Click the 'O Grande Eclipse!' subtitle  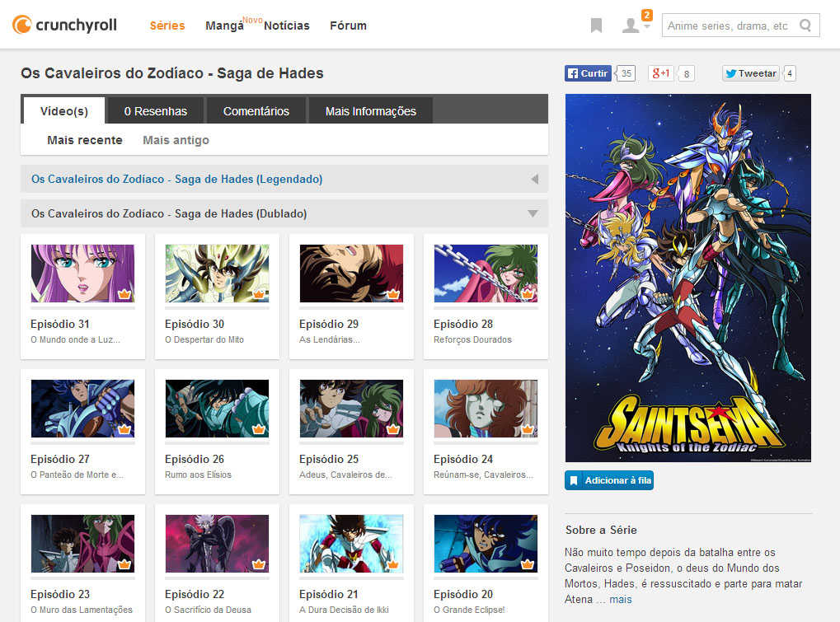click(x=469, y=610)
